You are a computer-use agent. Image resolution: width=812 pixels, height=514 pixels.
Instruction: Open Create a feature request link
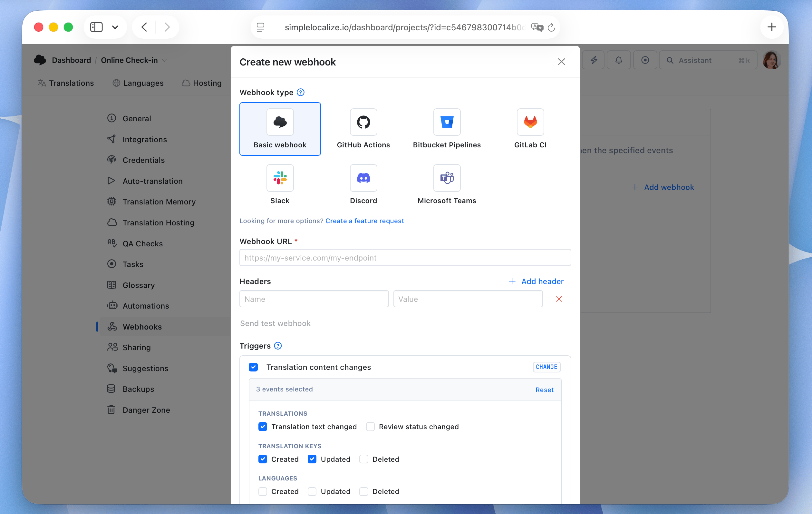coord(364,221)
